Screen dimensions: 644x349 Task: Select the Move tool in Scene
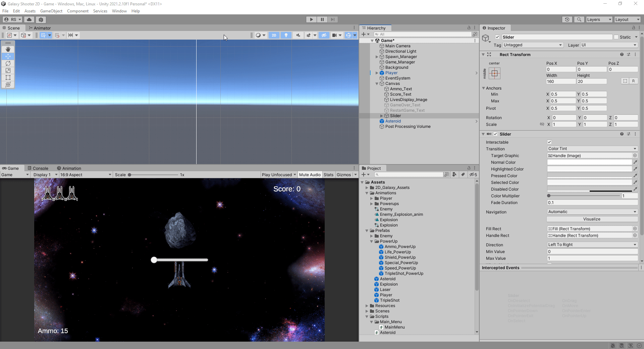8,56
